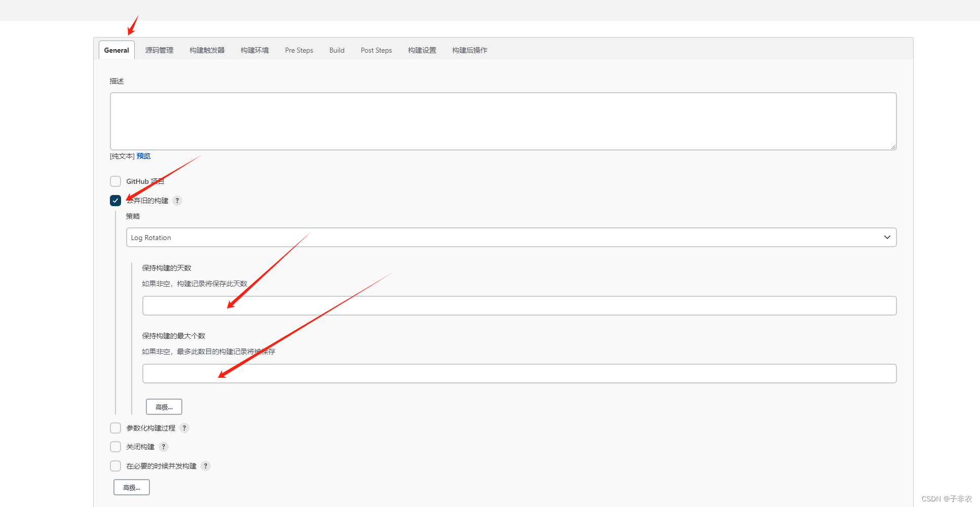Viewport: 980px width, 507px height.
Task: Click the 保持构建的最大个数 input field
Action: coord(519,374)
